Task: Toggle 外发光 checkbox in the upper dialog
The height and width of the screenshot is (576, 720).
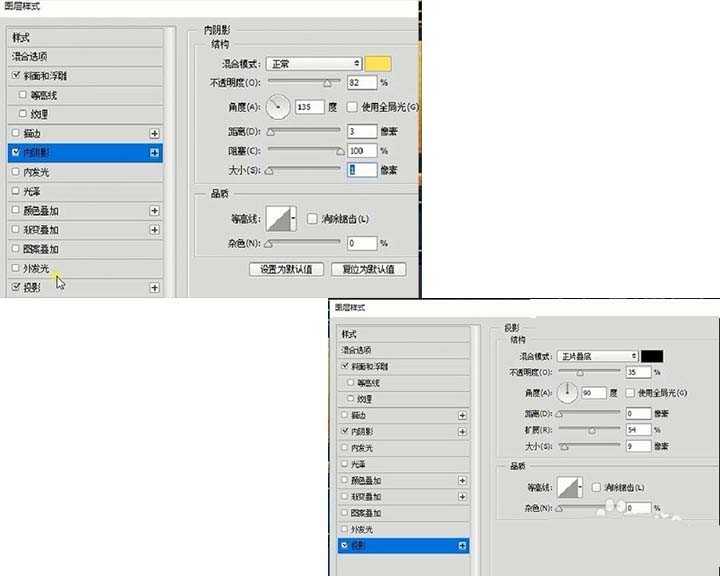Action: pyautogui.click(x=15, y=268)
